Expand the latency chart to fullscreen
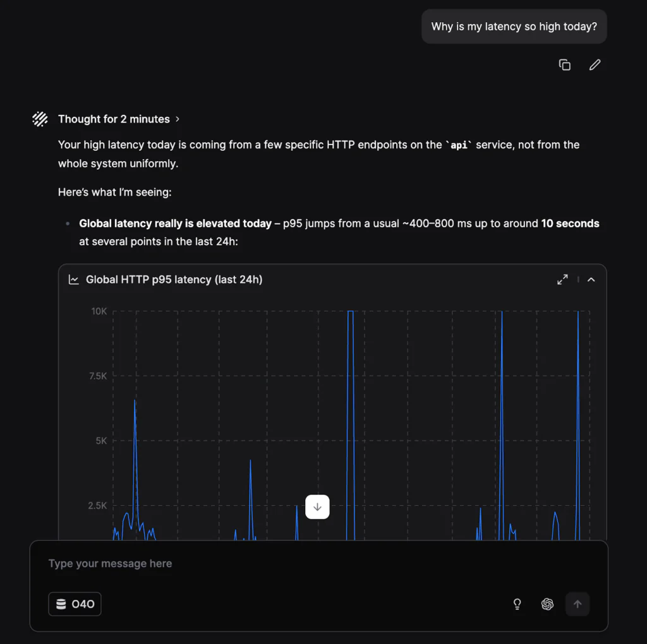The image size is (647, 644). pyautogui.click(x=562, y=279)
